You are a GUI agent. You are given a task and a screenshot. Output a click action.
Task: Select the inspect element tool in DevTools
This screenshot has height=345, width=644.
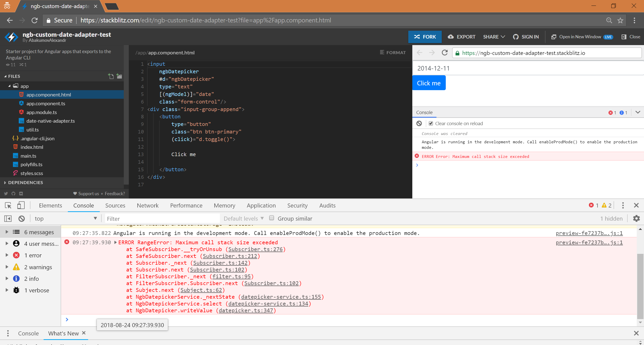click(8, 205)
